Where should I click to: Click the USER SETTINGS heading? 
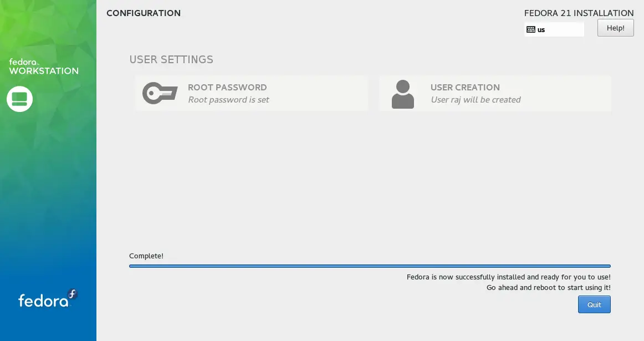click(171, 59)
